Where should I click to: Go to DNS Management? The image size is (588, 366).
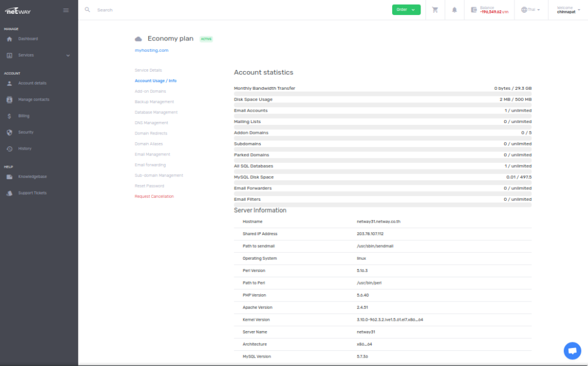[x=151, y=123]
